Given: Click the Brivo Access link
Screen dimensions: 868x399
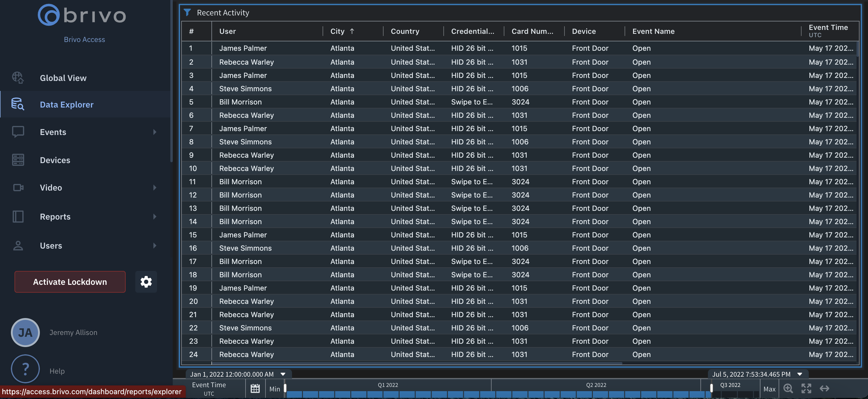Looking at the screenshot, I should (84, 40).
